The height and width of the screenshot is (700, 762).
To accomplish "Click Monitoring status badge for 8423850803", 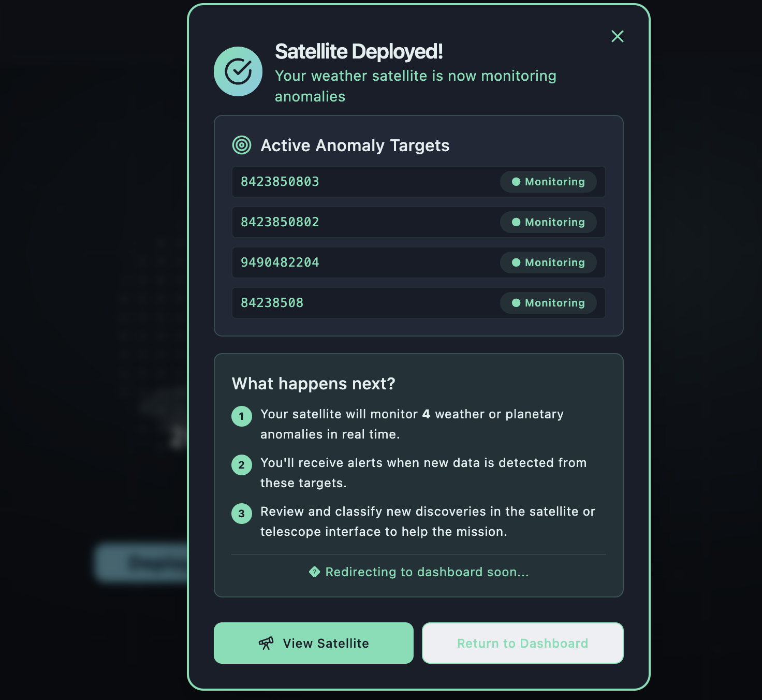I will 548,182.
